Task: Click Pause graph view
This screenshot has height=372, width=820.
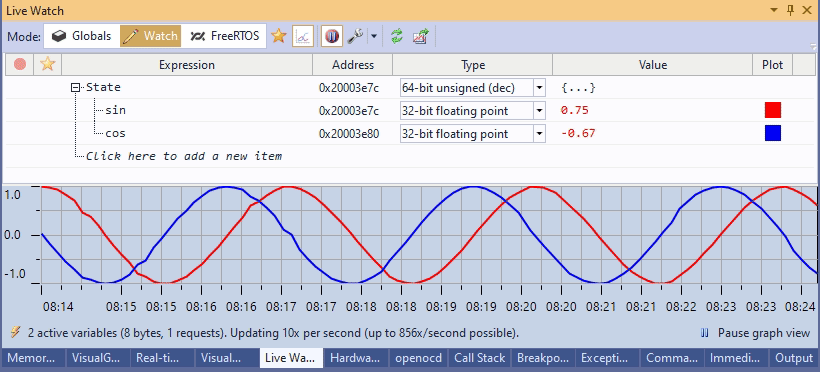Action: [756, 333]
